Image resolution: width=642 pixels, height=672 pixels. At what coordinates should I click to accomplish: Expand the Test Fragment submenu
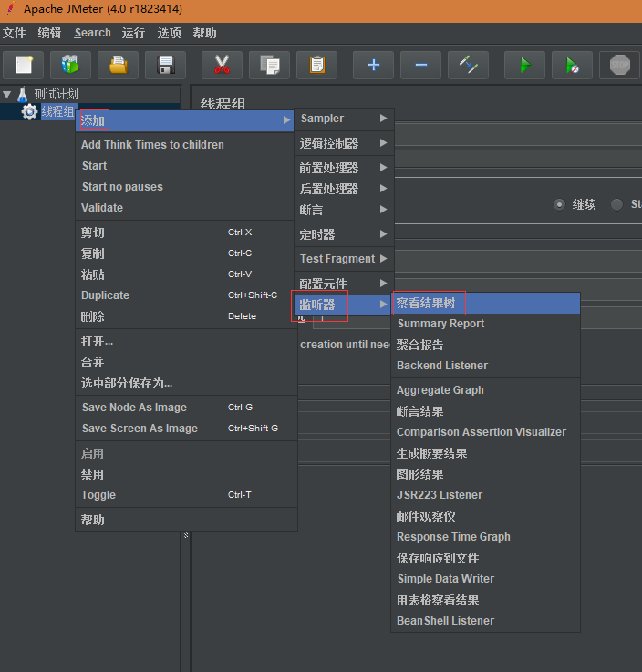pos(344,259)
